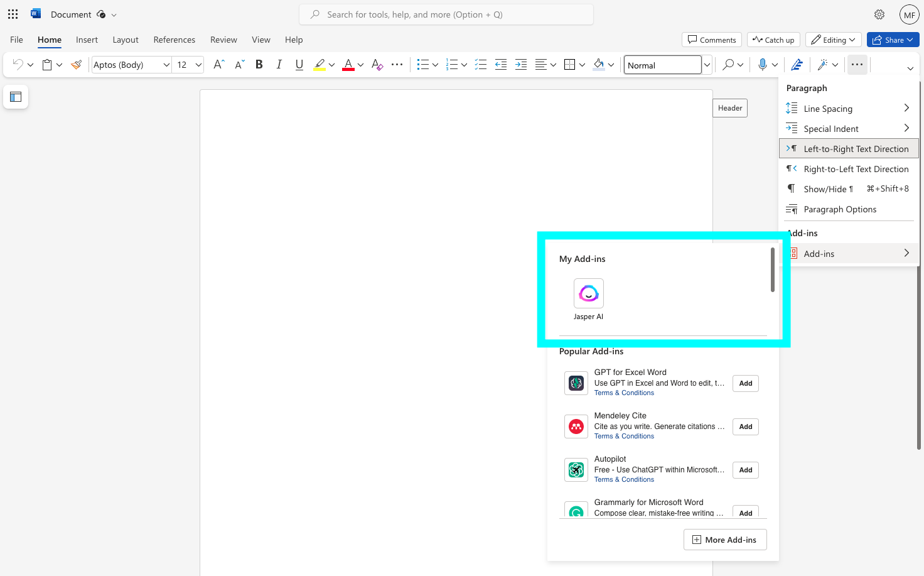Image resolution: width=924 pixels, height=576 pixels.
Task: Switch to the References tab
Action: click(175, 40)
